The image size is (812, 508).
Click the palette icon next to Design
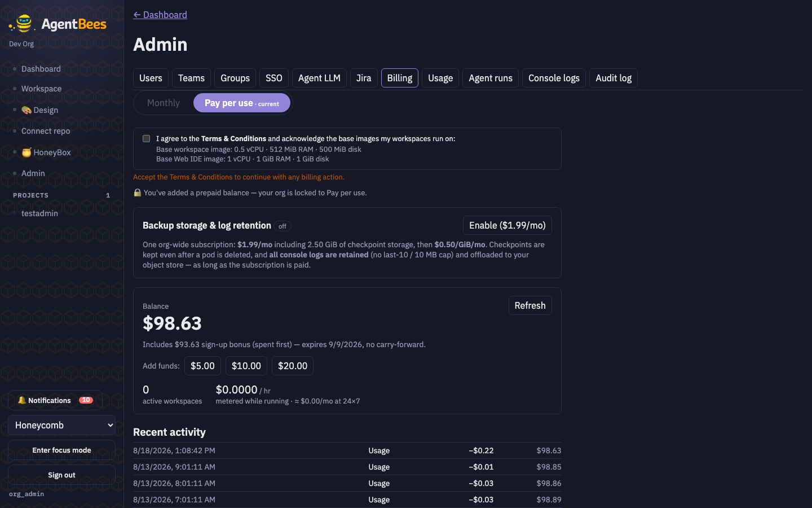[x=27, y=110]
